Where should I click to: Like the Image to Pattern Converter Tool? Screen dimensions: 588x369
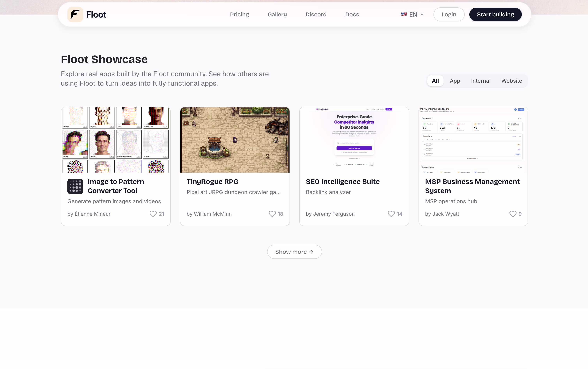click(153, 214)
